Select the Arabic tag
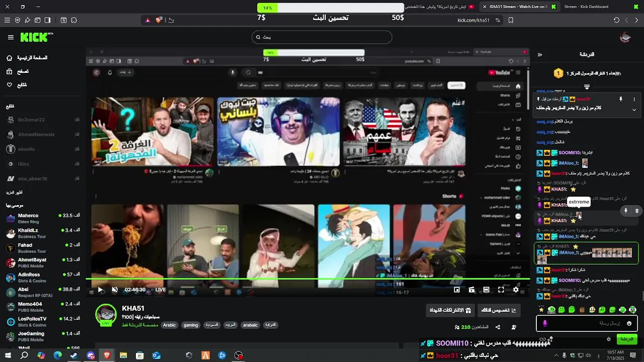 (170, 325)
